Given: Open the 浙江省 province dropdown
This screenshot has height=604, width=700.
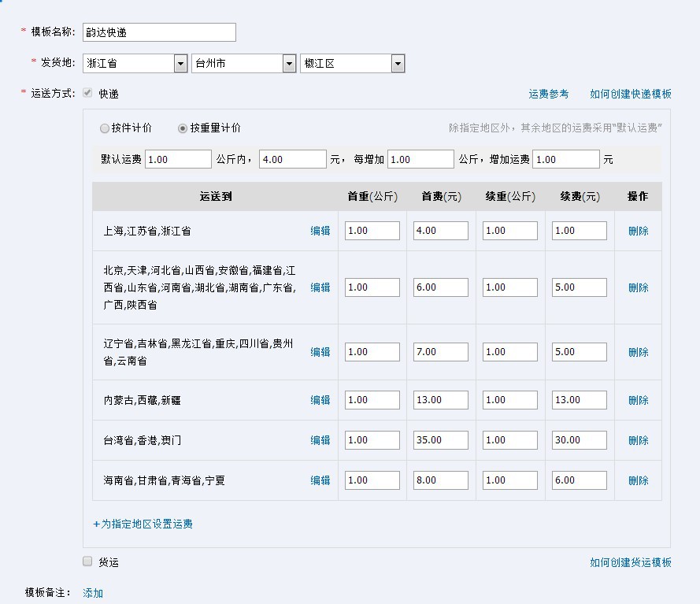Looking at the screenshot, I should point(180,64).
